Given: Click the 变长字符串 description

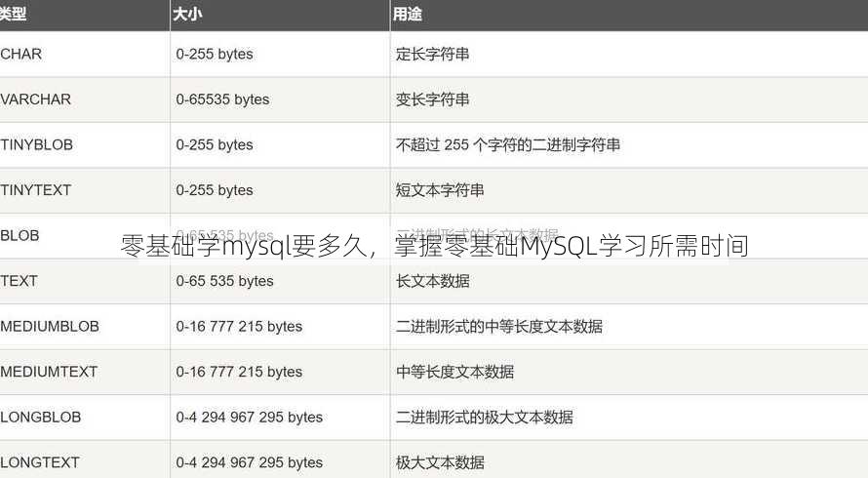Looking at the screenshot, I should click(x=433, y=100).
